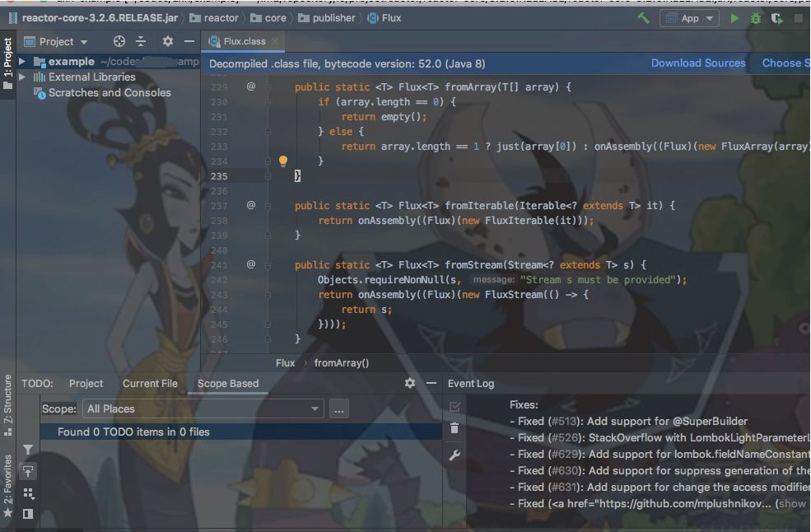Image resolution: width=811 pixels, height=532 pixels.
Task: Expand the External Libraries tree node
Action: (22, 77)
